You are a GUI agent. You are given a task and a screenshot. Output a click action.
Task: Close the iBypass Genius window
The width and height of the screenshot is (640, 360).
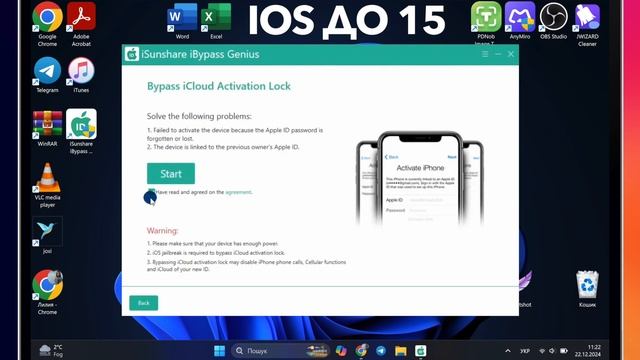511,54
